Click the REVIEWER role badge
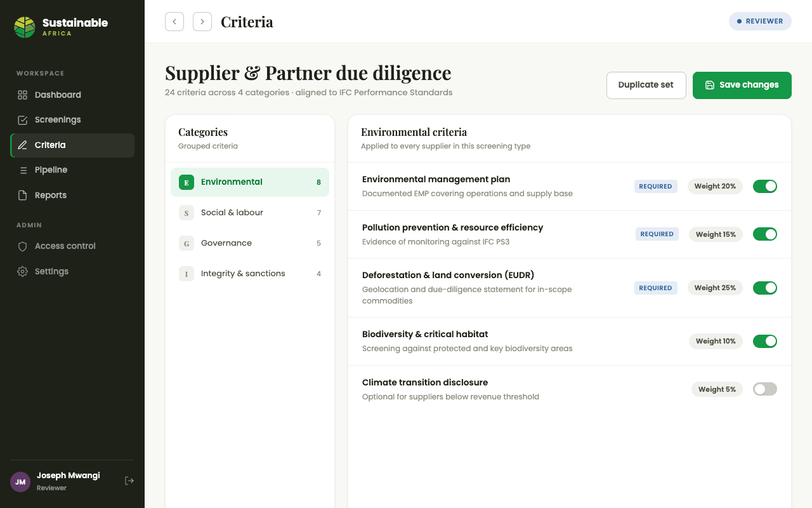 (x=760, y=21)
